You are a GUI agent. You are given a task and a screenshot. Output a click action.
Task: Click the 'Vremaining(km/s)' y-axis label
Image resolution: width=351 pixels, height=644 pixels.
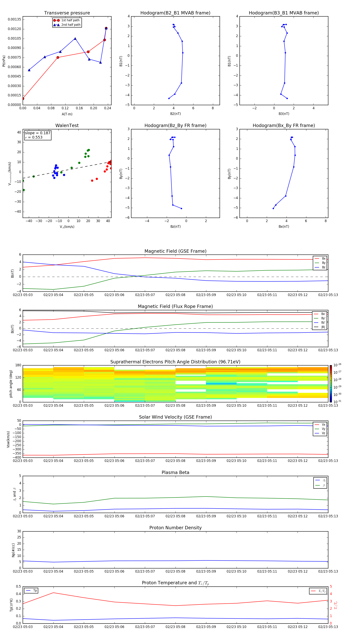point(10,173)
